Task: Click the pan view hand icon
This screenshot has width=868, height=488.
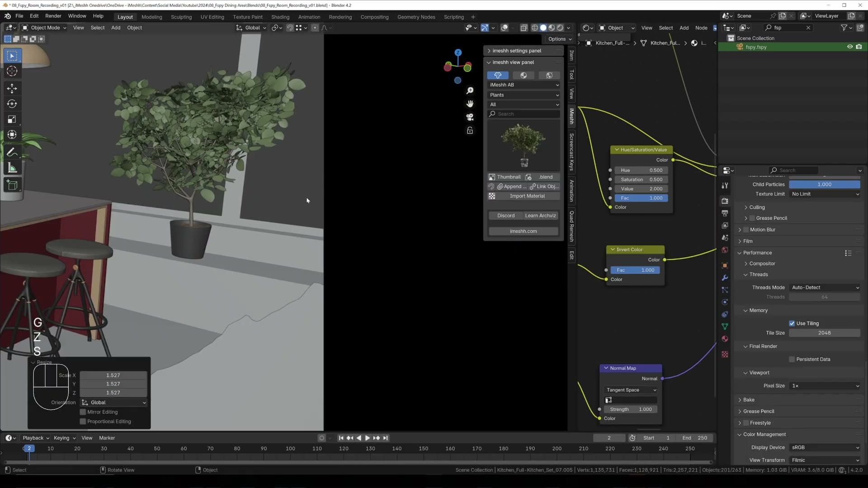Action: tap(470, 104)
